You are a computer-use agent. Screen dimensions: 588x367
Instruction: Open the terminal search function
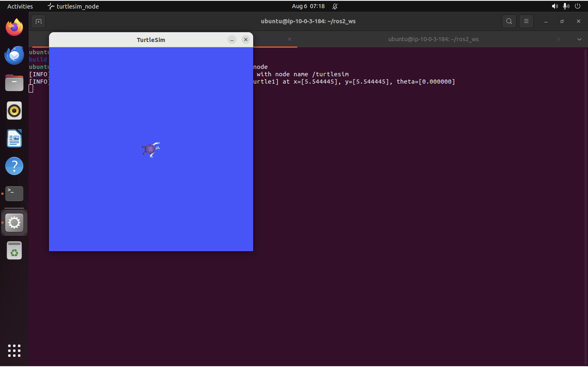[509, 21]
